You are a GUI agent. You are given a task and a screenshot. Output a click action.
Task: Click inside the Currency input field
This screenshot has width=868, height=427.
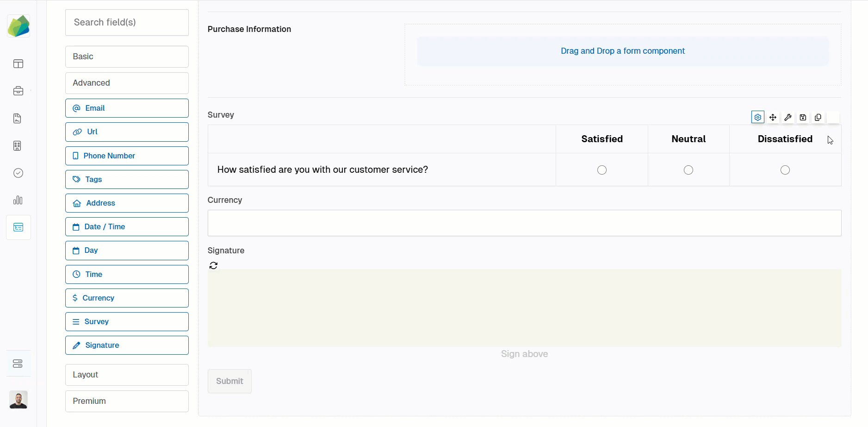click(x=524, y=223)
